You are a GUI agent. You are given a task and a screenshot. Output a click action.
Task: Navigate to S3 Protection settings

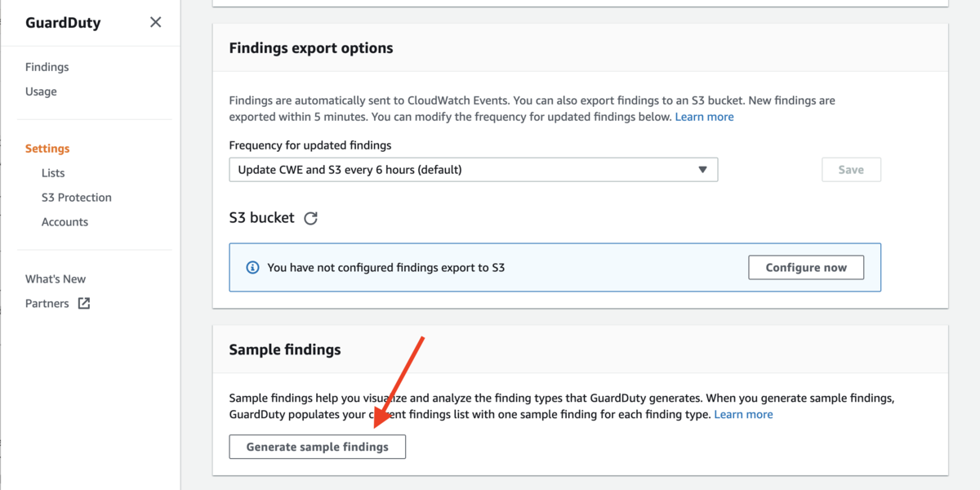77,198
